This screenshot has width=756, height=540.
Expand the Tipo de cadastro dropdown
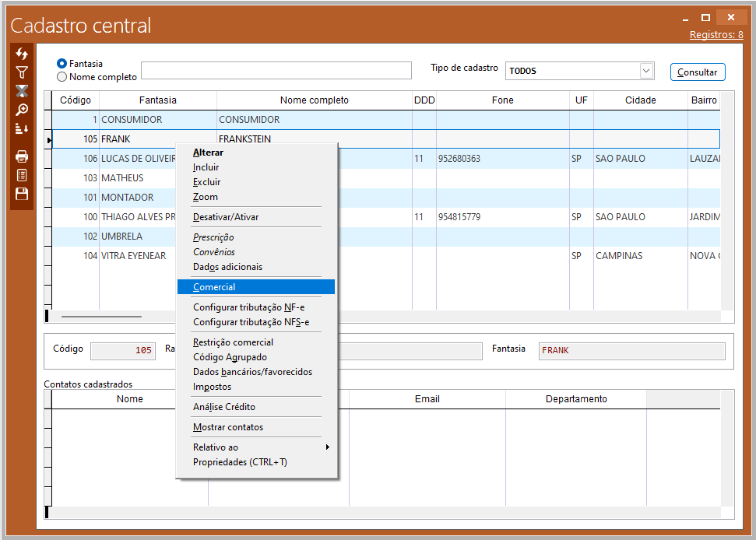point(646,71)
